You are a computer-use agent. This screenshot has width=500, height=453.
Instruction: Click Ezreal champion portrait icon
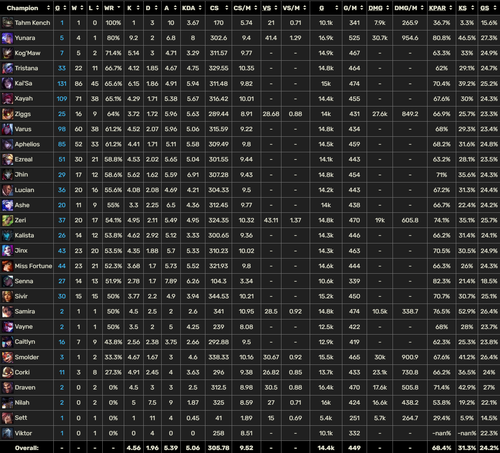pyautogui.click(x=7, y=160)
